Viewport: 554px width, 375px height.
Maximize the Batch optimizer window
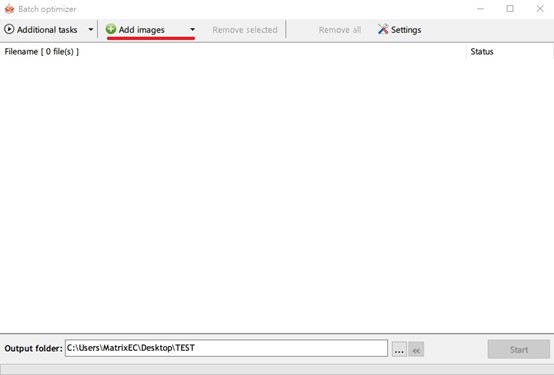coord(510,9)
